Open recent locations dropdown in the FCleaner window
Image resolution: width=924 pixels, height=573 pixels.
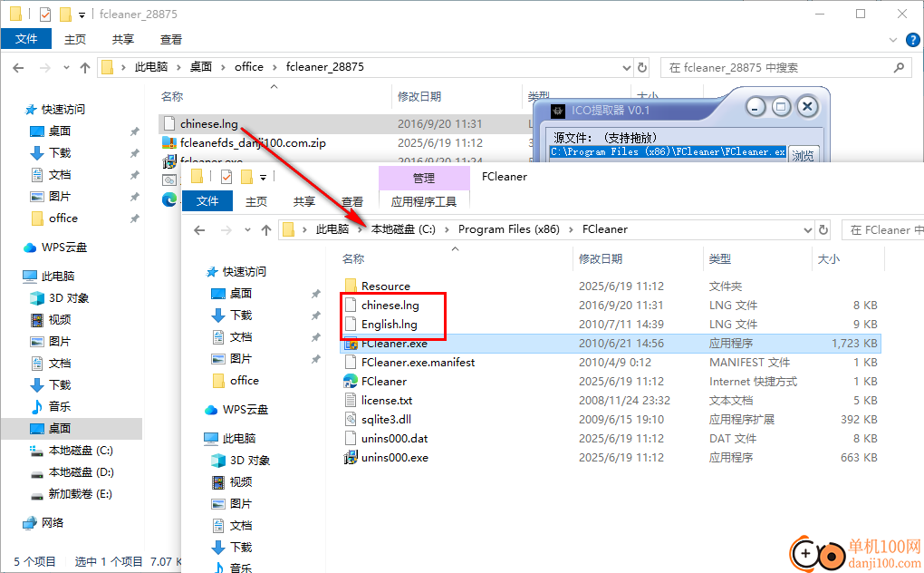click(247, 230)
